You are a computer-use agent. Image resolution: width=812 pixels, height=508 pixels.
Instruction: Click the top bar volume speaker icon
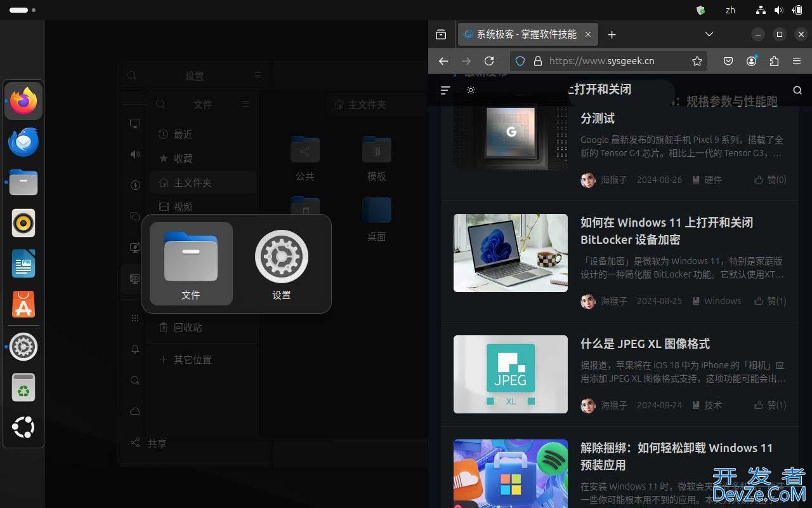778,10
